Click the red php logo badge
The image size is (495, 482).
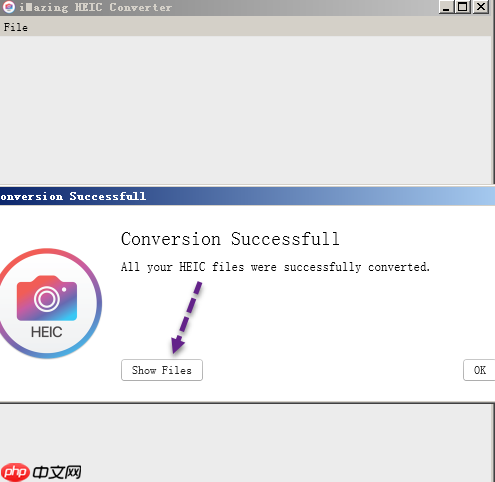(15, 472)
